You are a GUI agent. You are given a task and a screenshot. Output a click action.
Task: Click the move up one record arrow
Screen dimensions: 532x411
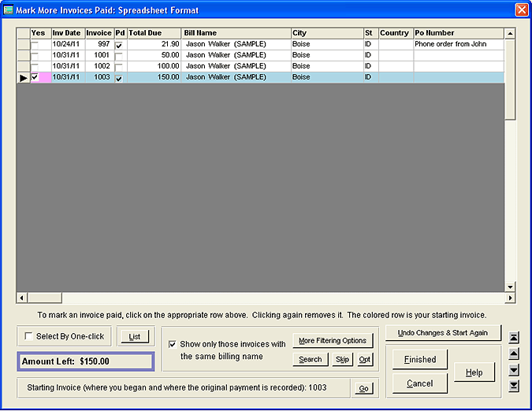tap(515, 354)
